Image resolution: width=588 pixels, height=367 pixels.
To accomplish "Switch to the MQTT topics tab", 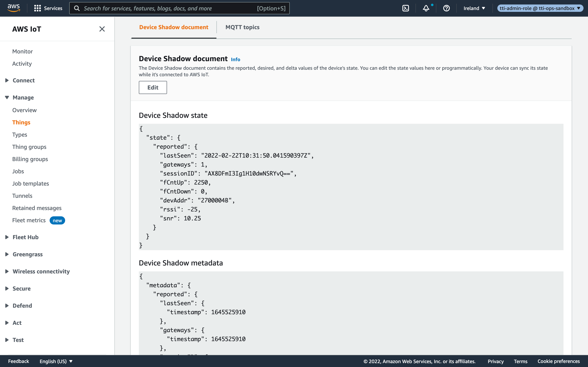I will click(x=242, y=27).
